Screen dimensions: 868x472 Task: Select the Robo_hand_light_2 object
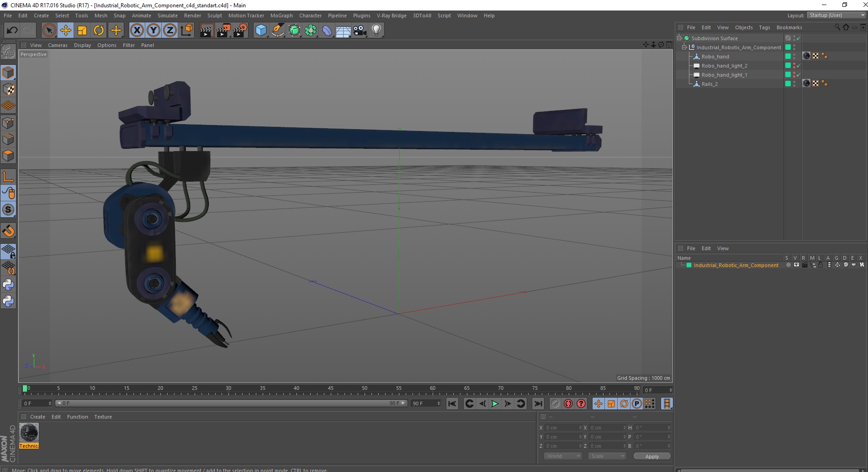724,66
